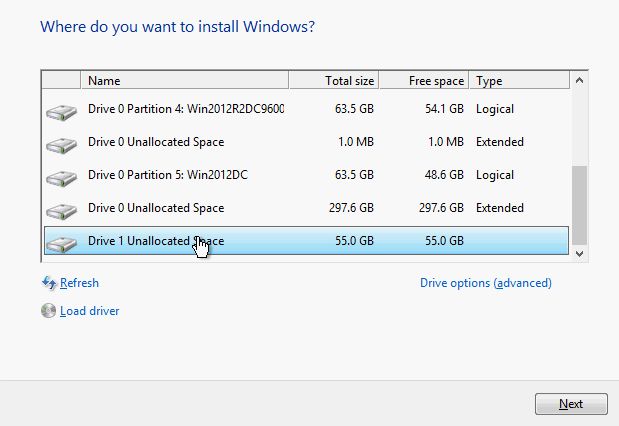The height and width of the screenshot is (426, 619).
Task: Select the 297.6 GB Drive 0 Unallocated Space
Action: 156,208
